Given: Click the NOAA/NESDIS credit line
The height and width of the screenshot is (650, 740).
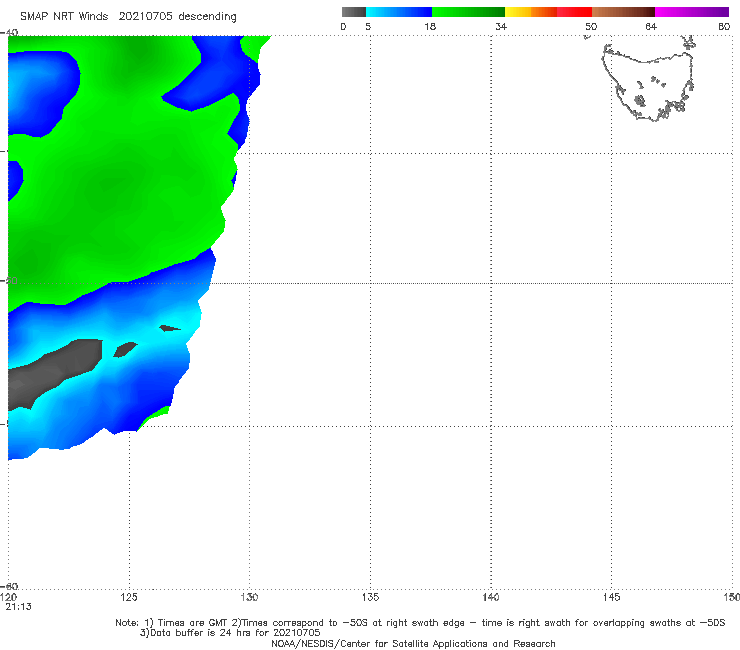Looking at the screenshot, I should [x=413, y=644].
